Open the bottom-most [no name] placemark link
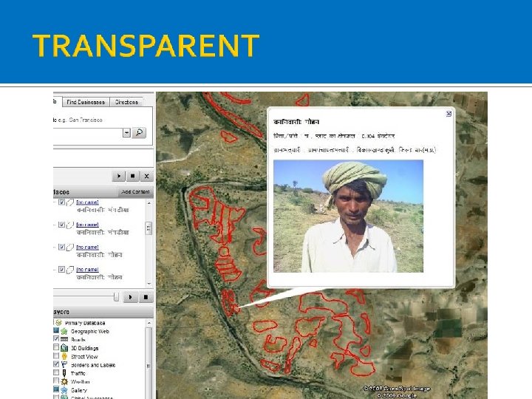This screenshot has width=532, height=399. (x=87, y=270)
